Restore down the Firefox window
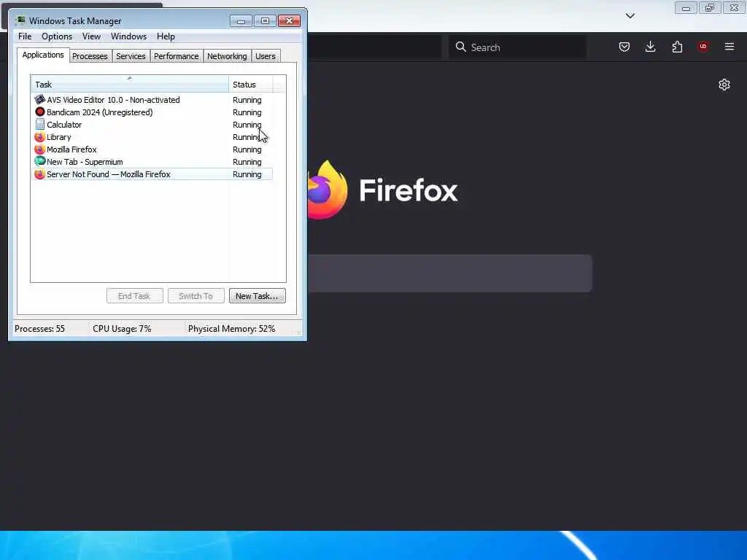Image resolution: width=747 pixels, height=560 pixels. click(710, 7)
